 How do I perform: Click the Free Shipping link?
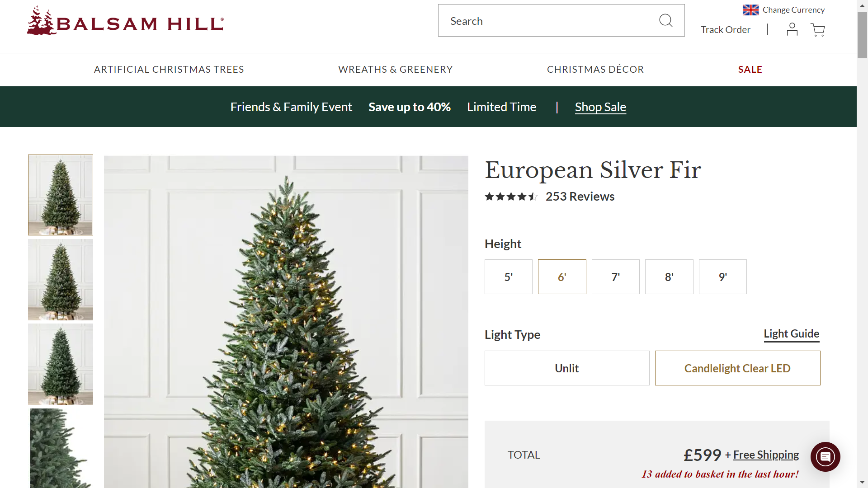(765, 455)
